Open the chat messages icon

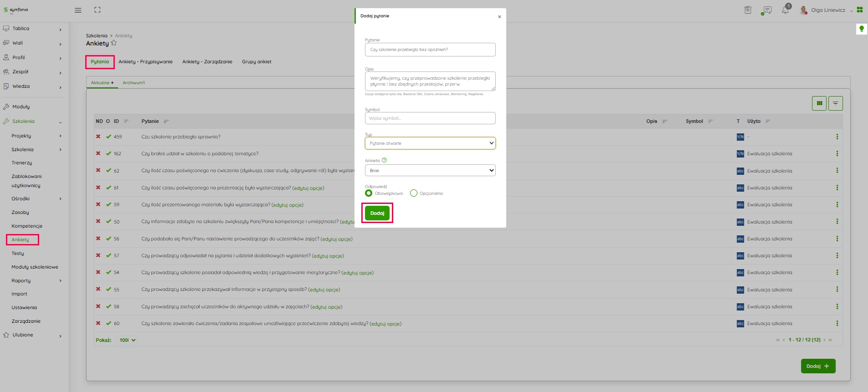coord(767,10)
